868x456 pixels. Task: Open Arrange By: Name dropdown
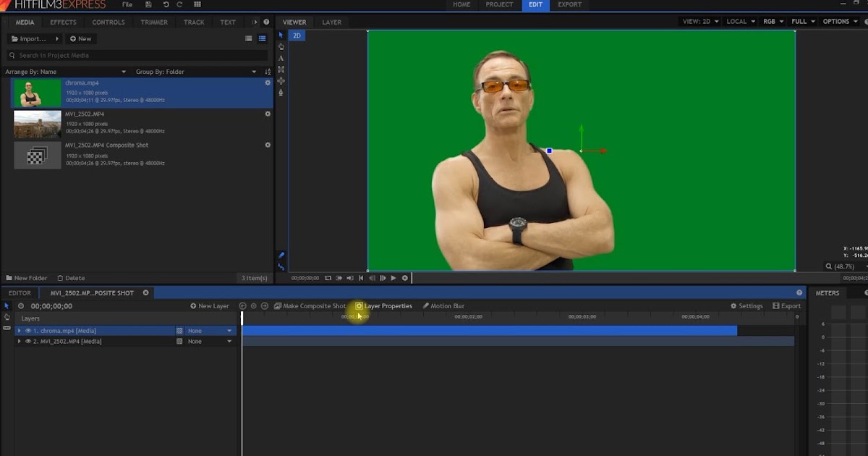(x=65, y=72)
